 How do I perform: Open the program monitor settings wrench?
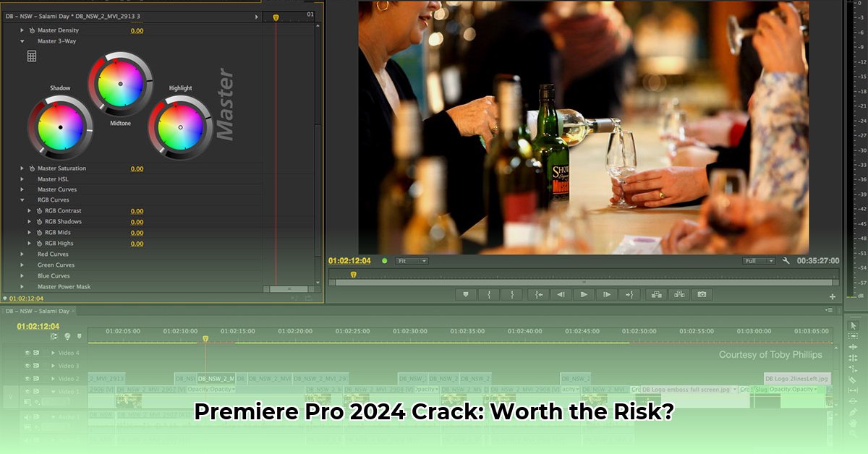point(786,261)
